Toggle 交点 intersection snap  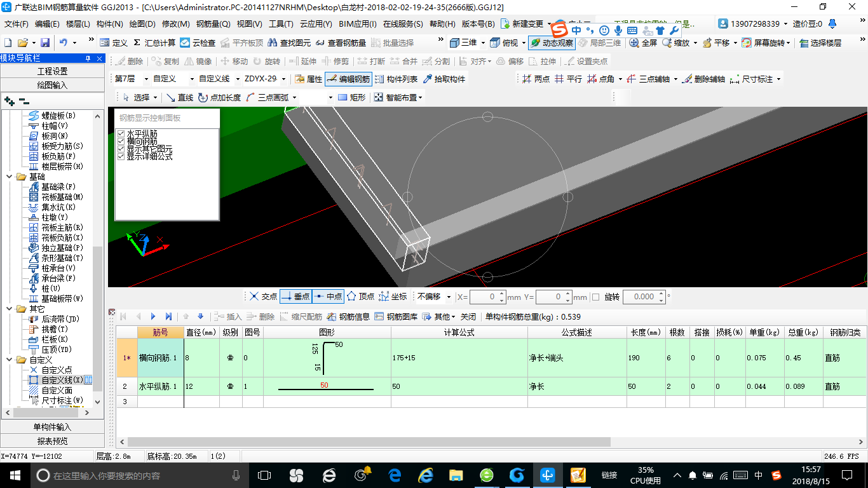263,296
